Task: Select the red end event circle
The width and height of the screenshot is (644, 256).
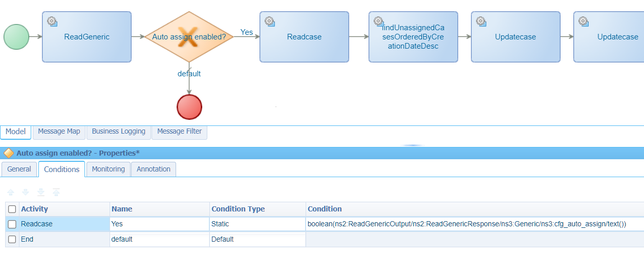Action: (189, 107)
